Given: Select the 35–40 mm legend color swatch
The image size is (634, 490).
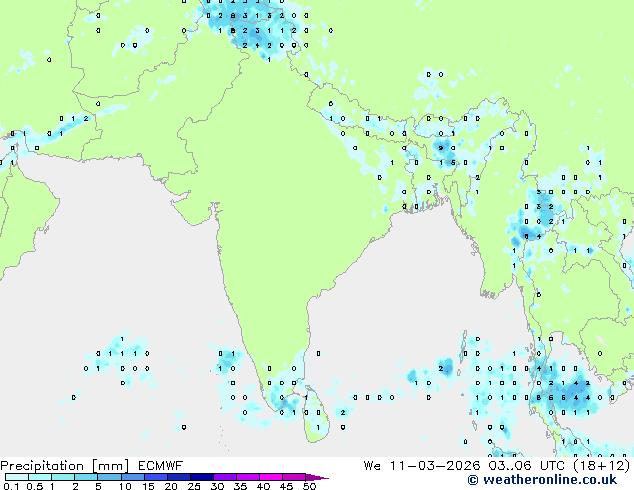Looking at the screenshot, I should click(248, 477).
